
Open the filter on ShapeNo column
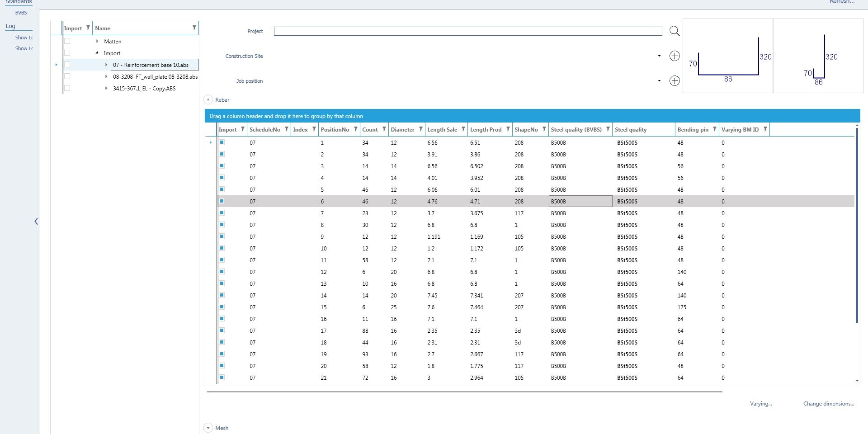tap(544, 129)
